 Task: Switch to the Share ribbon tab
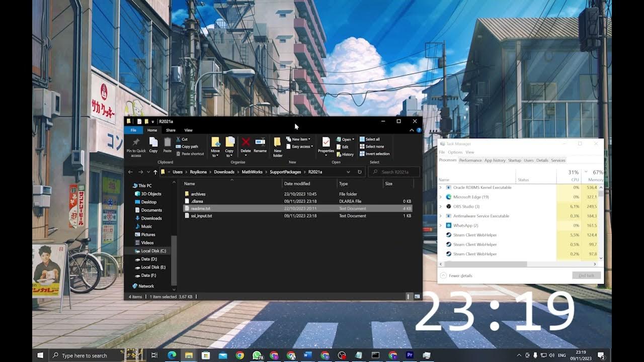click(x=171, y=130)
